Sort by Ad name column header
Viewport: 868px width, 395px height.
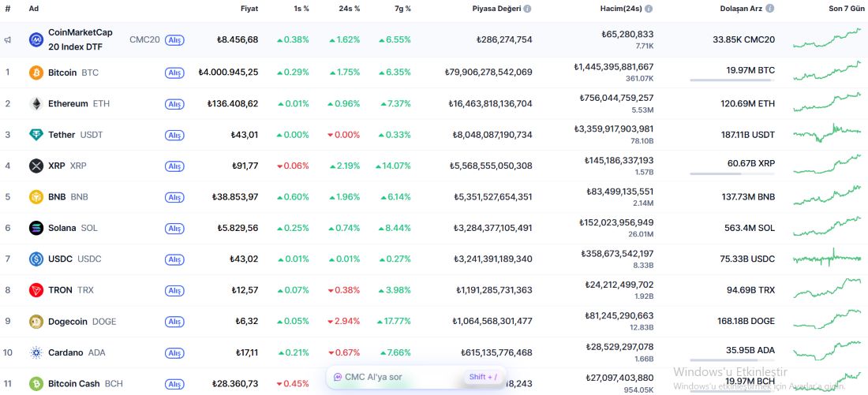[x=33, y=9]
